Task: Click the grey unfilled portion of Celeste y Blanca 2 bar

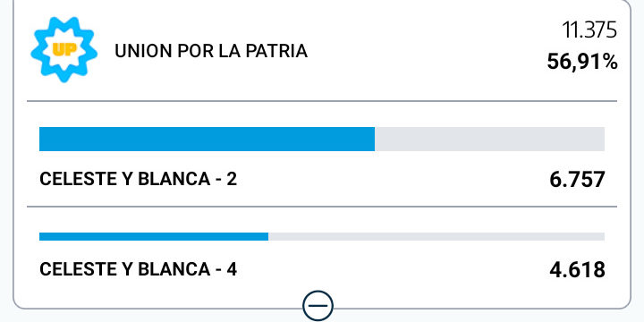Action: [x=489, y=139]
